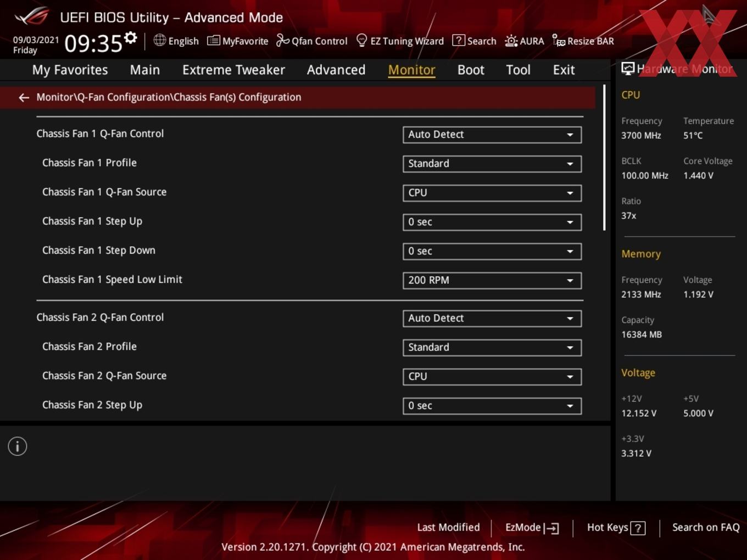Click CPU temperature value 51°C
The height and width of the screenshot is (560, 747).
[693, 135]
